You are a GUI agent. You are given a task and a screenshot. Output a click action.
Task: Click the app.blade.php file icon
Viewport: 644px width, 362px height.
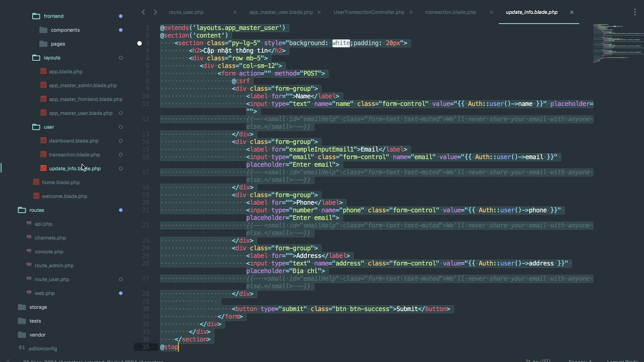pos(43,71)
